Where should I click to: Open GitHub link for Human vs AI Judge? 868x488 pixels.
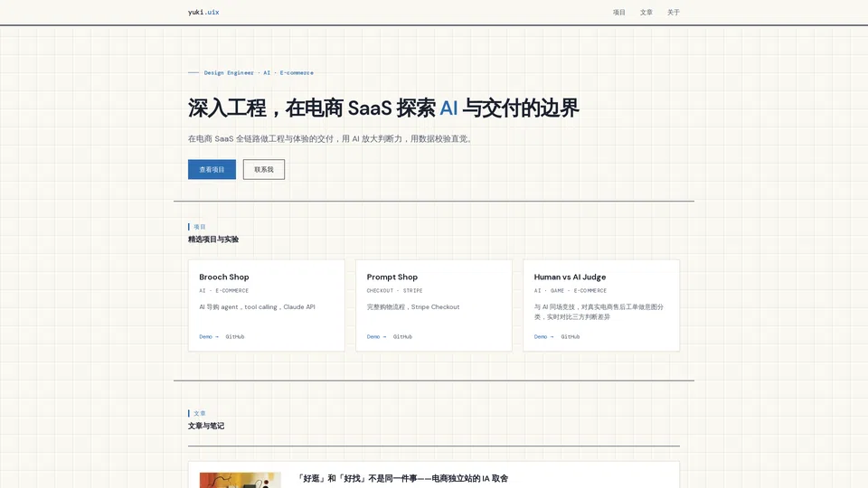(571, 336)
